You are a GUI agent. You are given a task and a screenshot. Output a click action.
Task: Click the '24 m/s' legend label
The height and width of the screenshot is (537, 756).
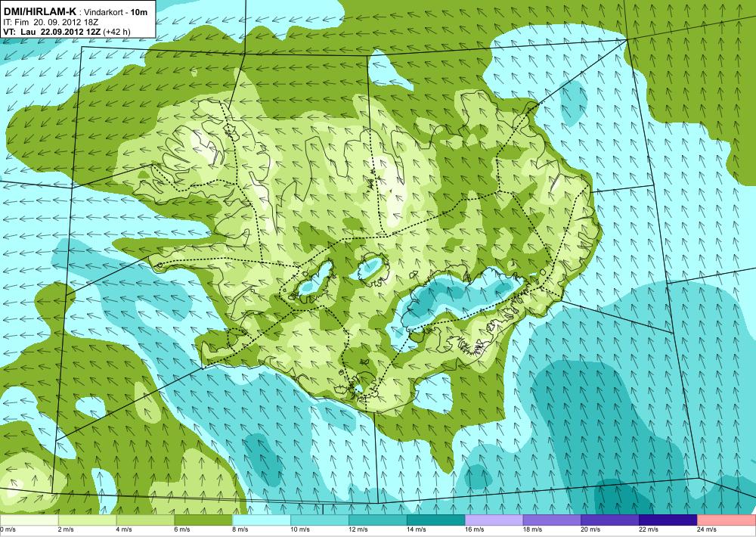[x=706, y=529]
